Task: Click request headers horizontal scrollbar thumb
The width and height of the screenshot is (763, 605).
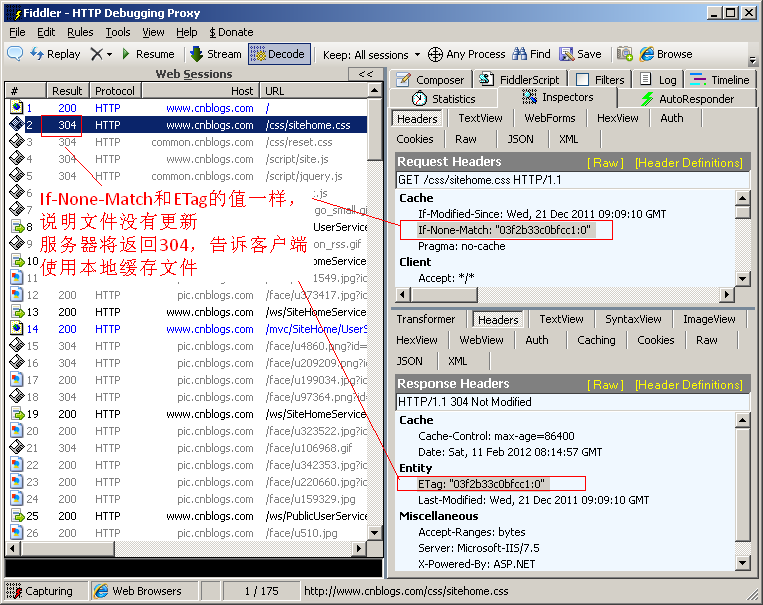Action: [444, 294]
